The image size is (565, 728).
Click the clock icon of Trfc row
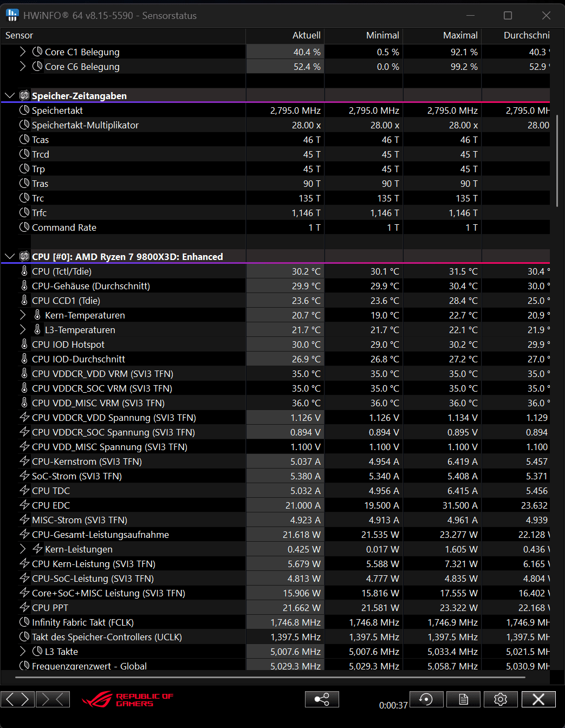pos(24,212)
